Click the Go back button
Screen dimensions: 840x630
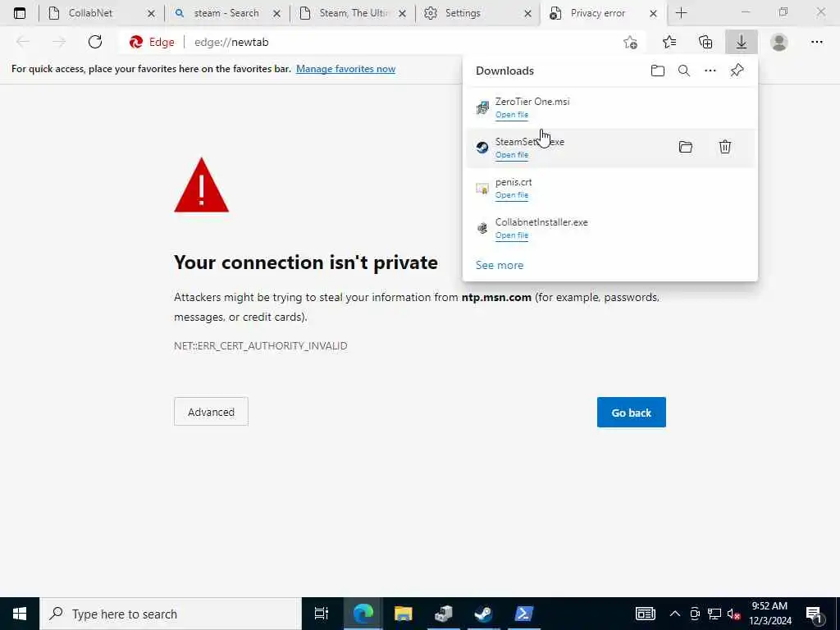pyautogui.click(x=631, y=413)
